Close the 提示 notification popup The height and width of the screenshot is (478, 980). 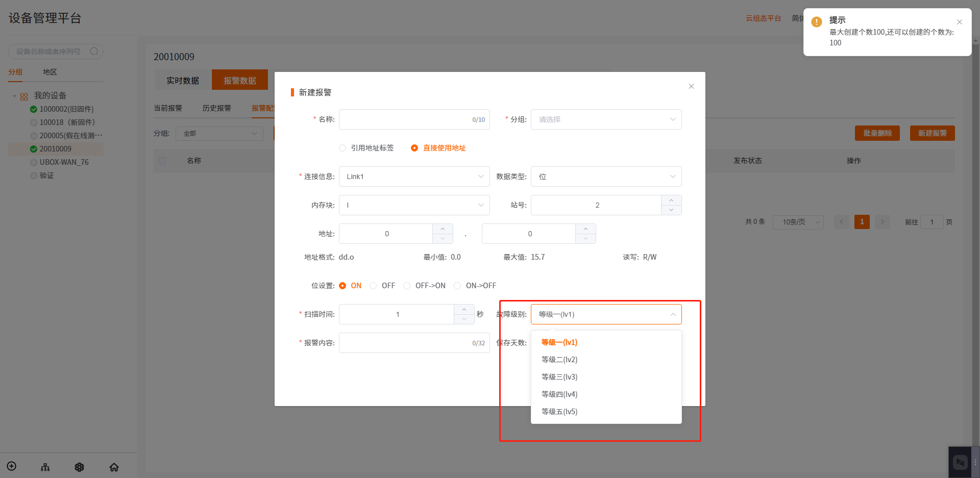[x=960, y=22]
